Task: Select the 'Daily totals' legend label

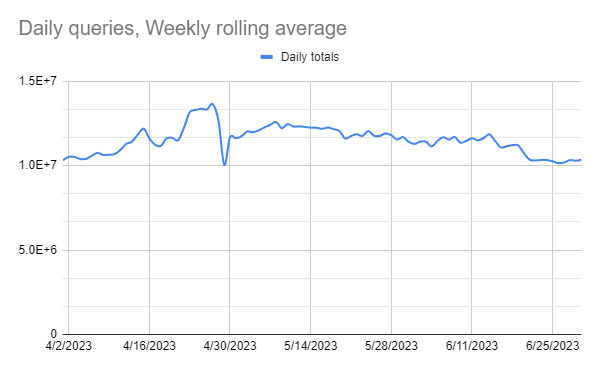Action: (x=310, y=57)
